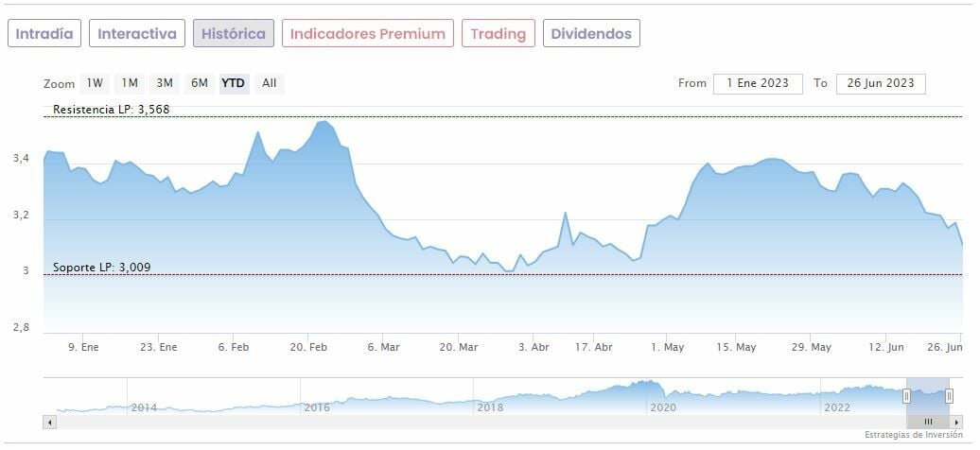The height and width of the screenshot is (450, 980).
Task: Click the From date field
Action: coord(758,83)
